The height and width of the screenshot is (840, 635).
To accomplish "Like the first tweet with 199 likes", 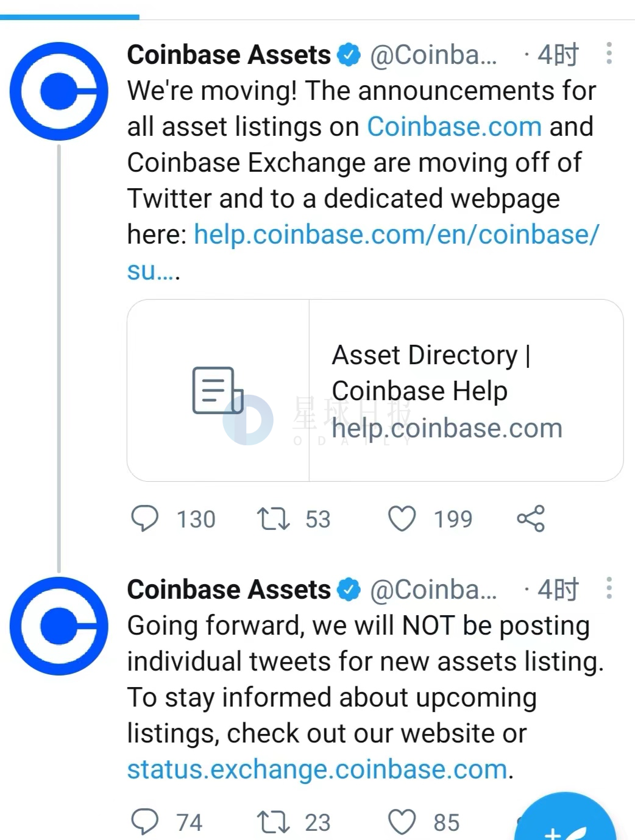I will tap(402, 519).
